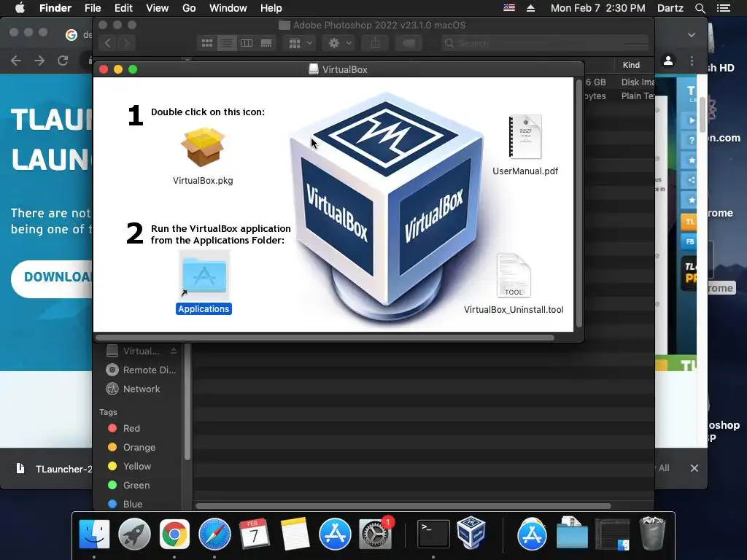Switch Photoshop Finder window to gallery view
The height and width of the screenshot is (560, 747).
point(266,43)
